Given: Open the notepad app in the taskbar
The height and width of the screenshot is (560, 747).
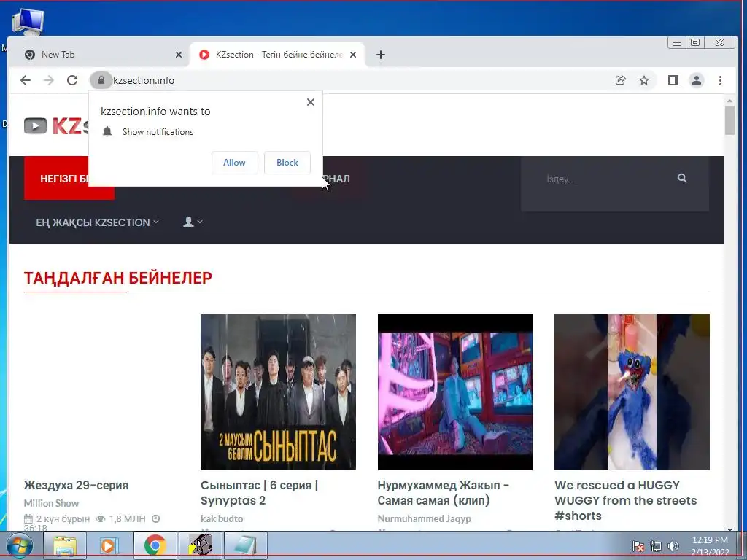Looking at the screenshot, I should click(245, 545).
